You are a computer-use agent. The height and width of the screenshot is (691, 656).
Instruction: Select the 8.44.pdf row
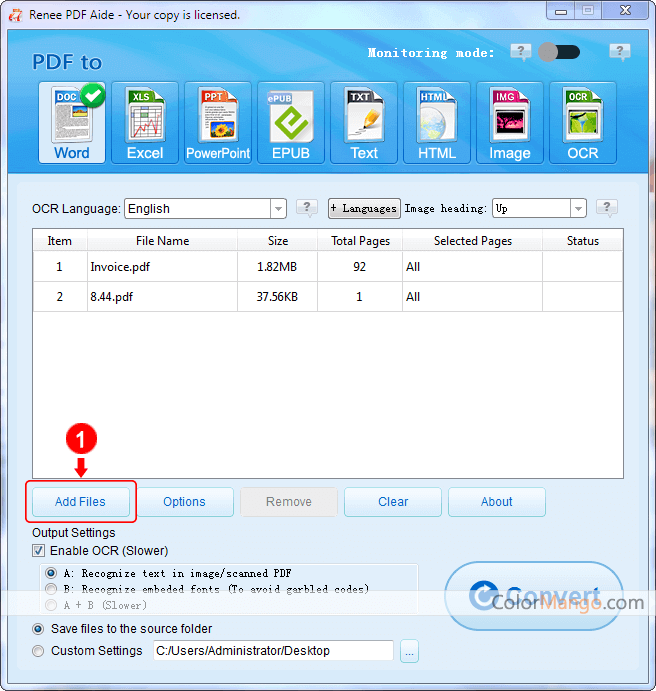point(328,297)
